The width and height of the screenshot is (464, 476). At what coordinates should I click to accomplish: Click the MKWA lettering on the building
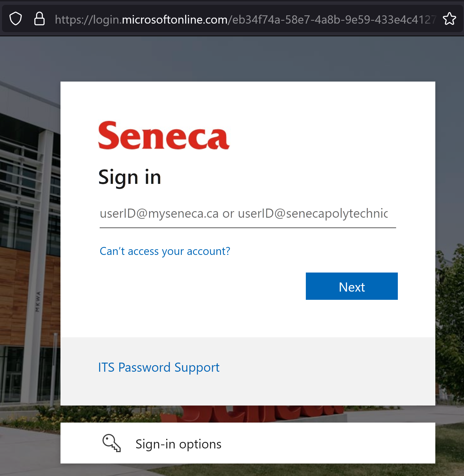38,302
